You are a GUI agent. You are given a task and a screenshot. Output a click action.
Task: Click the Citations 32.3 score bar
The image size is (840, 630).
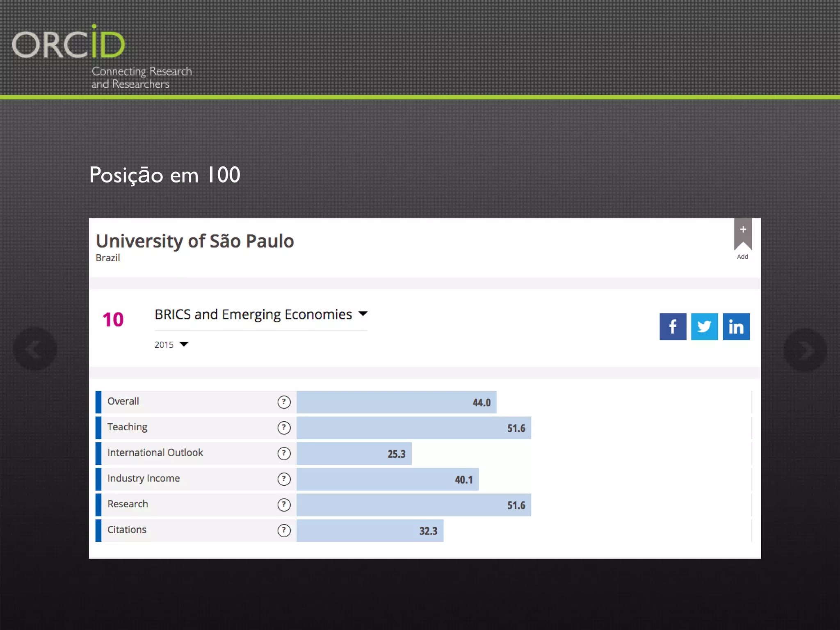[x=370, y=530]
